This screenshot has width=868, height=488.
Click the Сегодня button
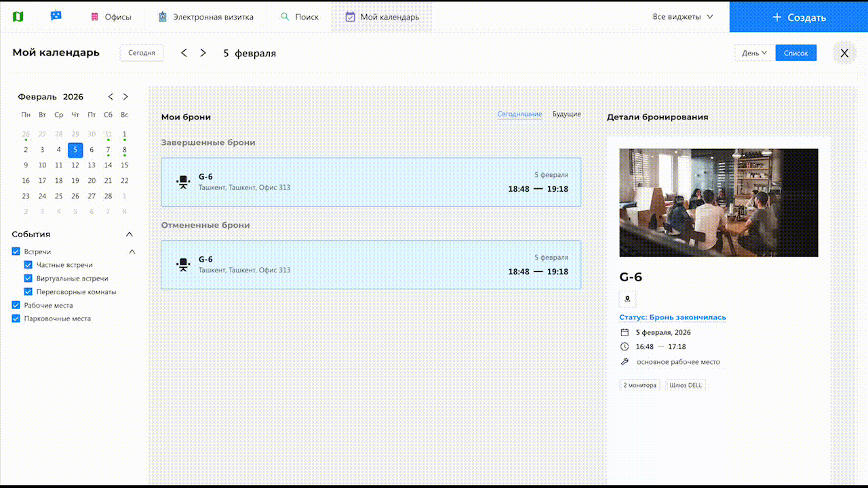142,53
